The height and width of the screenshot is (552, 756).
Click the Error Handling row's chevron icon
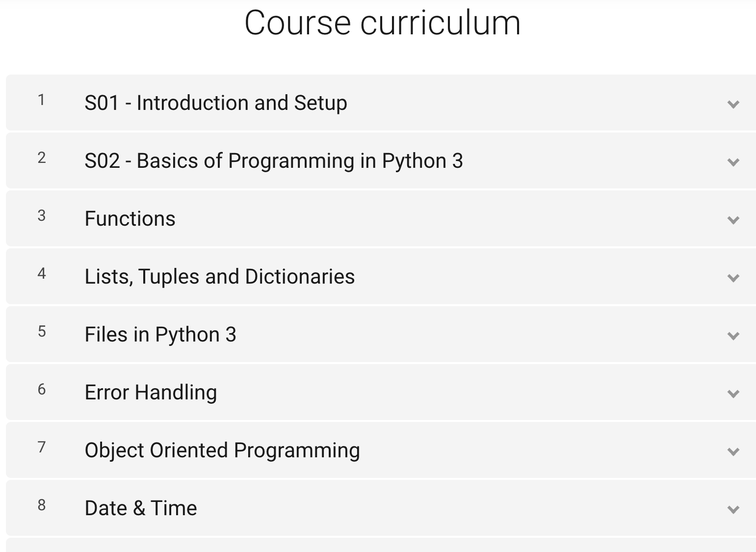pyautogui.click(x=733, y=394)
